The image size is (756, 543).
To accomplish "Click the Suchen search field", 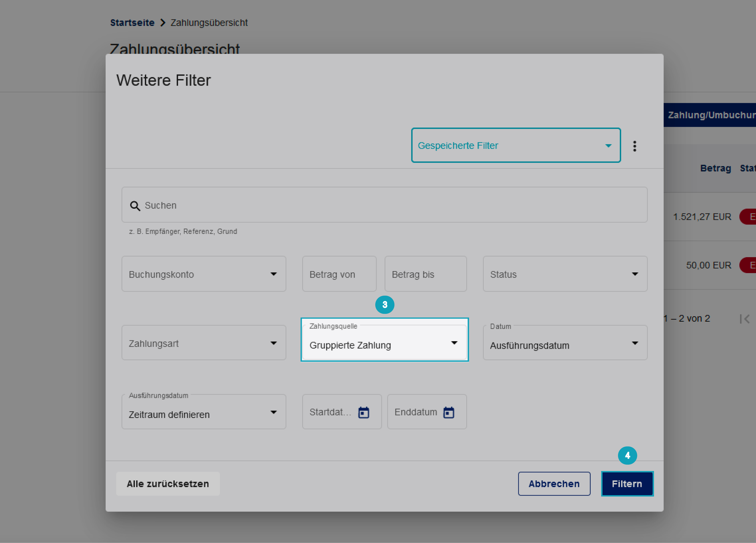I will (x=384, y=205).
